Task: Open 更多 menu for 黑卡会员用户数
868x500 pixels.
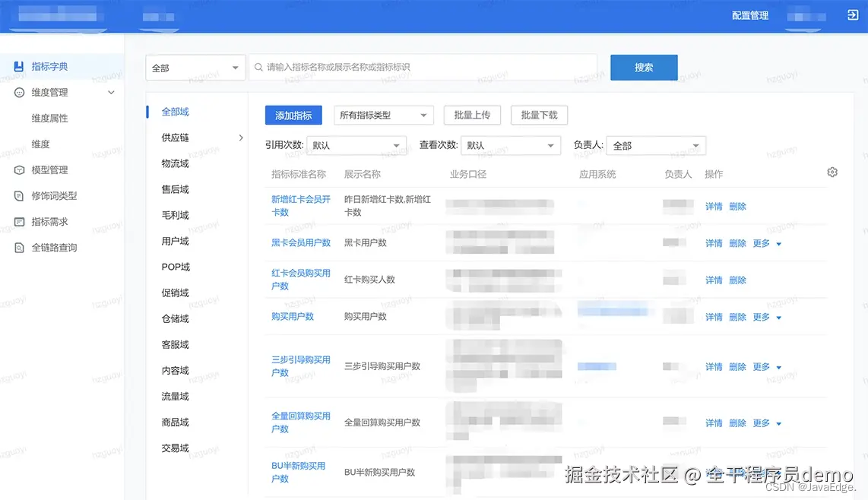Action: pyautogui.click(x=767, y=243)
